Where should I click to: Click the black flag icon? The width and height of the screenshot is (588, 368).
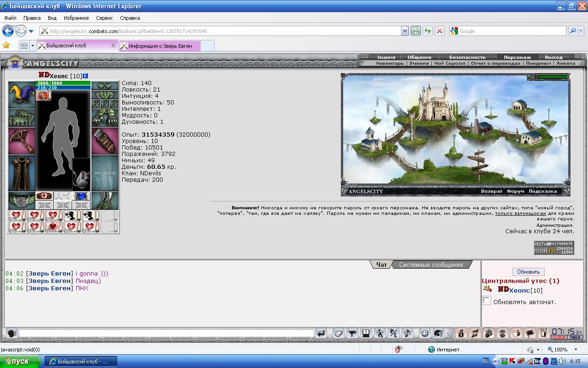coord(531,333)
